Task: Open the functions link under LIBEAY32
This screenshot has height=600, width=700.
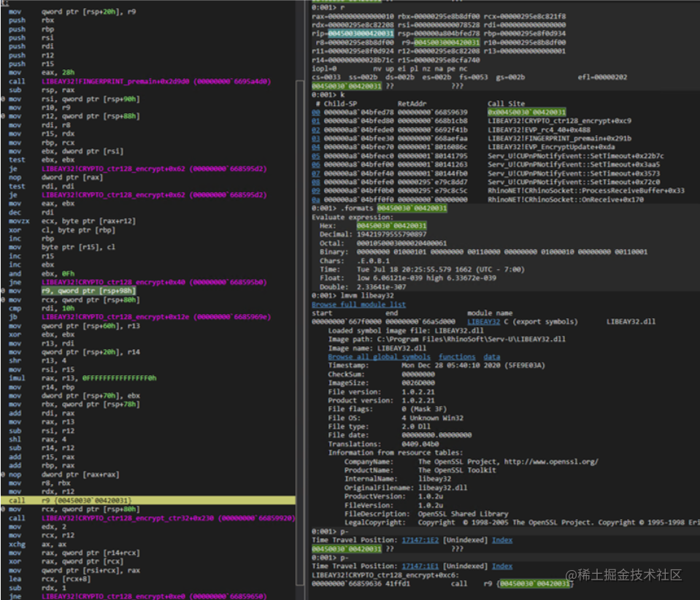Action: point(457,357)
